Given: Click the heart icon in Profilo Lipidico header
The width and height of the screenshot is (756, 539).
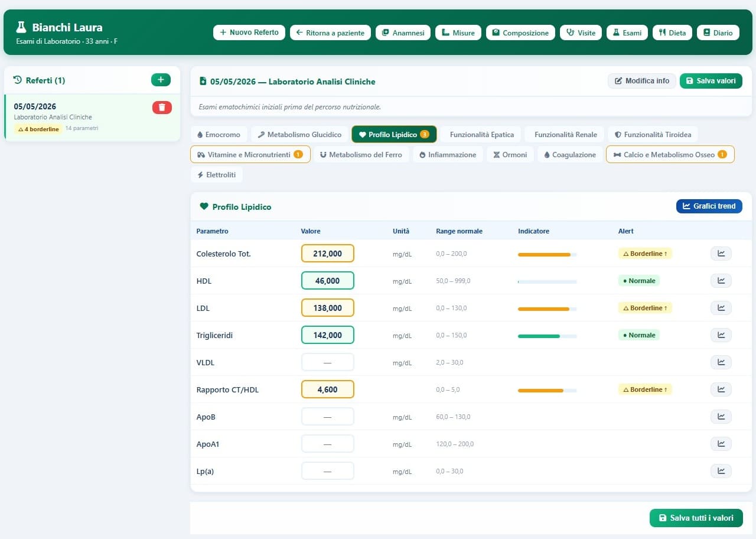Looking at the screenshot, I should tap(204, 207).
